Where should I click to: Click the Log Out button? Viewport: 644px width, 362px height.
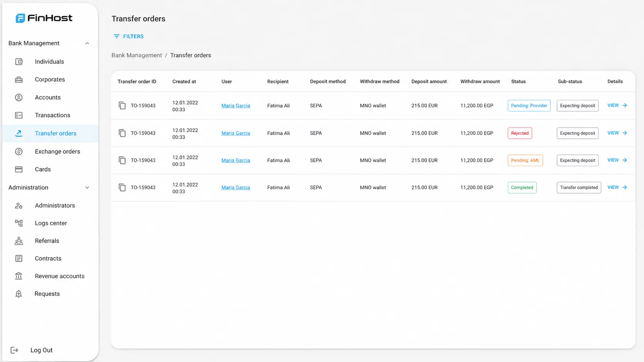tap(32, 350)
